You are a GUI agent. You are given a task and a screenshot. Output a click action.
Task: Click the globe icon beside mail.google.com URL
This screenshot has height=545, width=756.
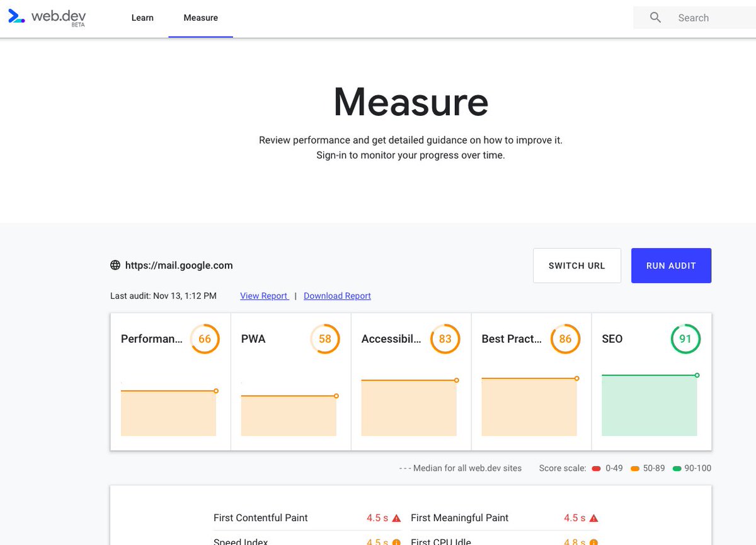coord(115,265)
